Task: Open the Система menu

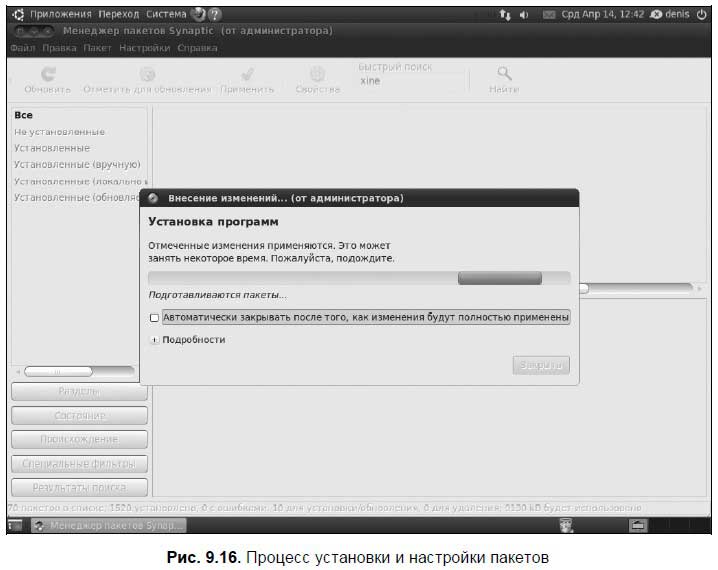Action: (166, 15)
